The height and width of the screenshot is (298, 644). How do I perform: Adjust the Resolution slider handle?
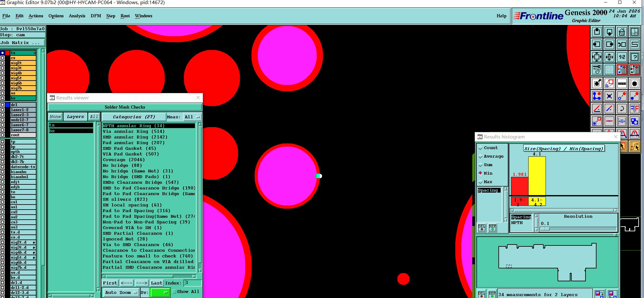point(545,229)
